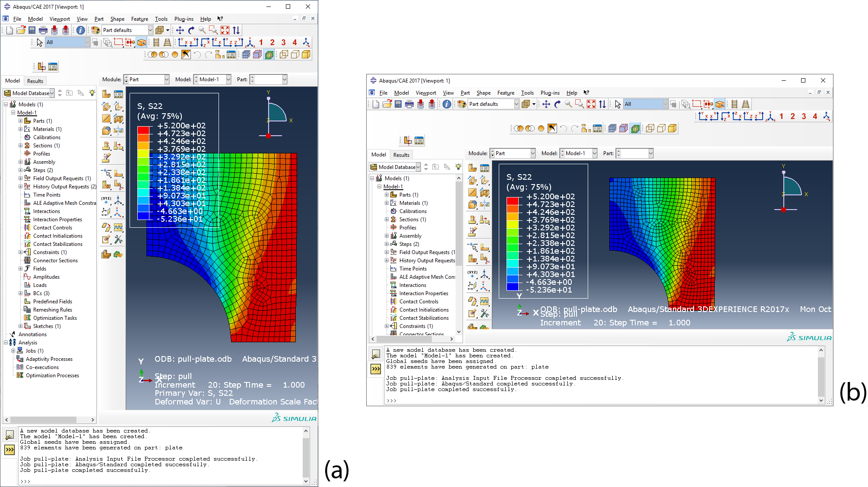Switch to the Results tab

[35, 81]
